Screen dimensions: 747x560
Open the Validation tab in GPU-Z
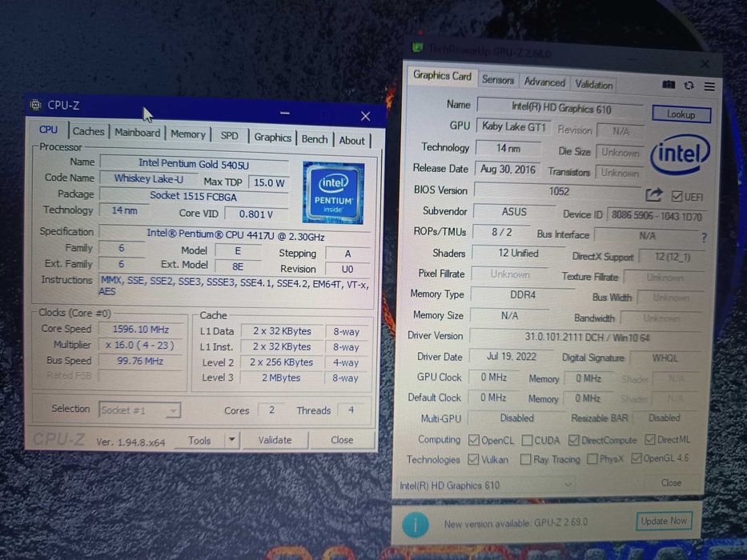pyautogui.click(x=593, y=85)
